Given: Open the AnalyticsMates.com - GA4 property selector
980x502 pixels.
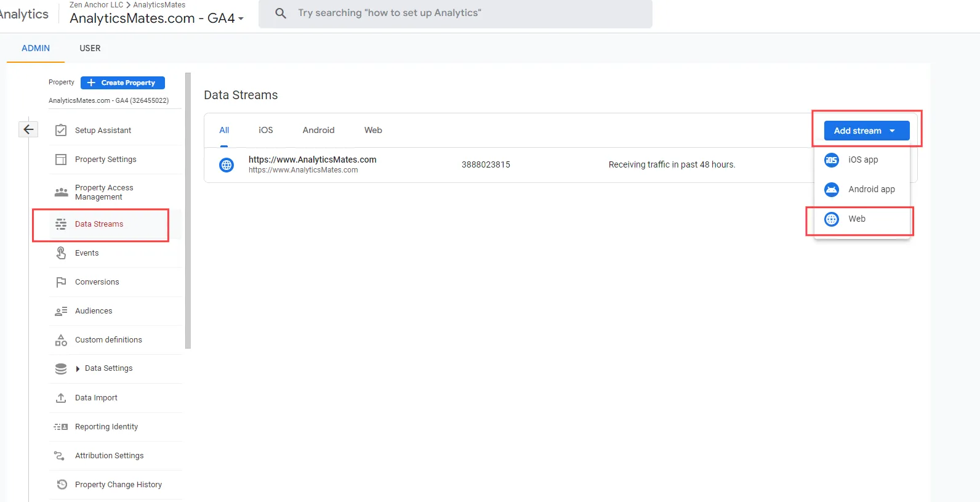Looking at the screenshot, I should pos(157,18).
